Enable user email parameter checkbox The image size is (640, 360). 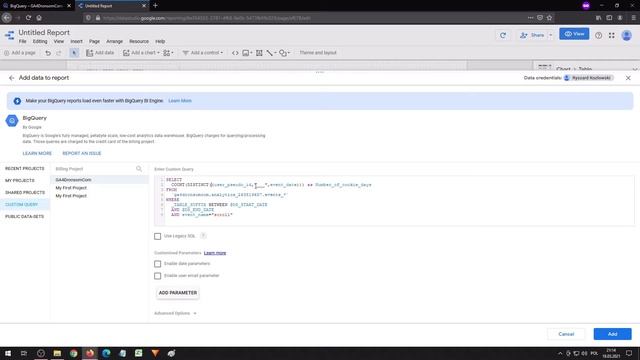point(158,276)
